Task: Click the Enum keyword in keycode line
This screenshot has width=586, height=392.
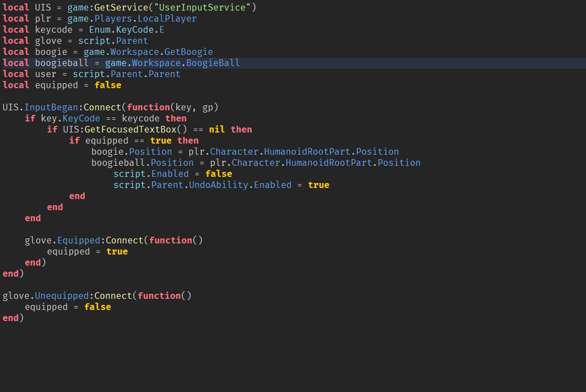Action: (100, 30)
